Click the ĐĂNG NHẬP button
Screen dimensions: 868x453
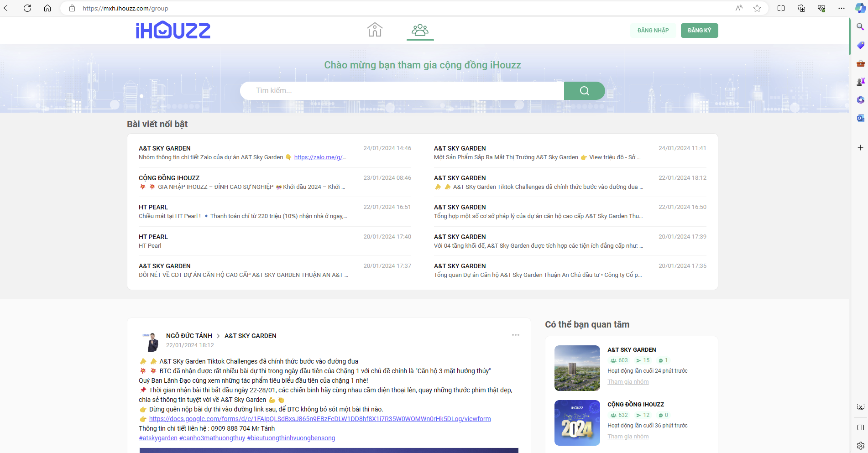[x=653, y=31]
